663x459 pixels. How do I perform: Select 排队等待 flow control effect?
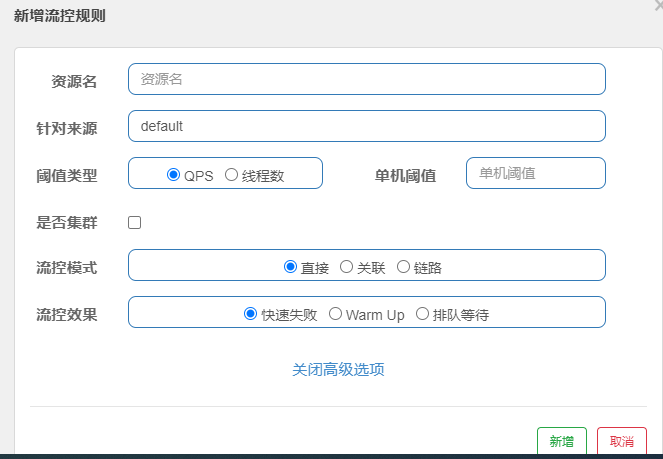coord(422,314)
